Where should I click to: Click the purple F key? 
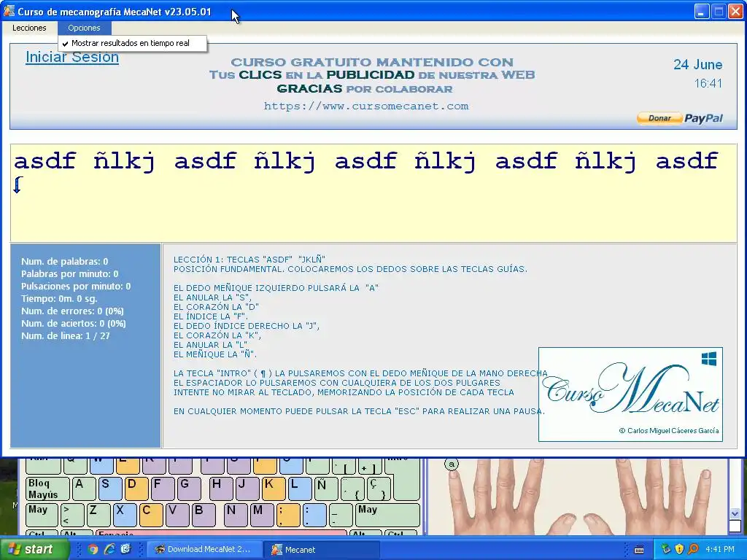tap(163, 489)
